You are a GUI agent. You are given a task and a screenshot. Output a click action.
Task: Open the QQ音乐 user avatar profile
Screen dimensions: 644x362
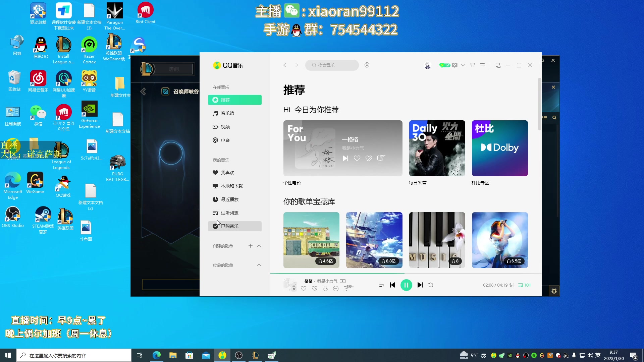click(427, 65)
